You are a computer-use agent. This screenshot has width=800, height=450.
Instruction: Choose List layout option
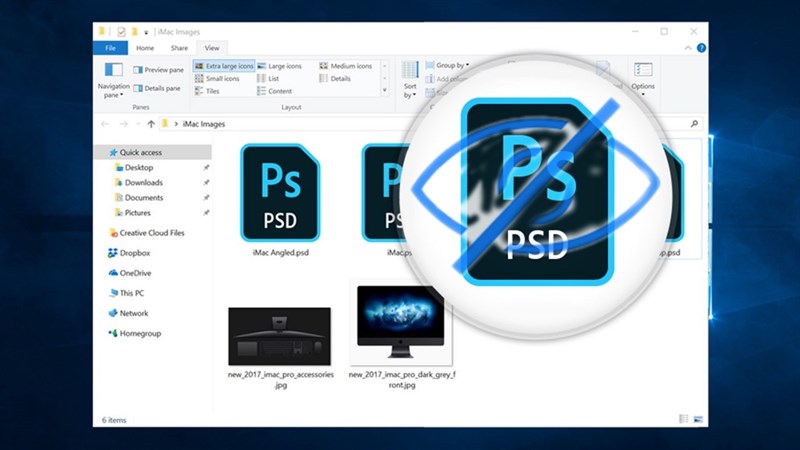268,79
